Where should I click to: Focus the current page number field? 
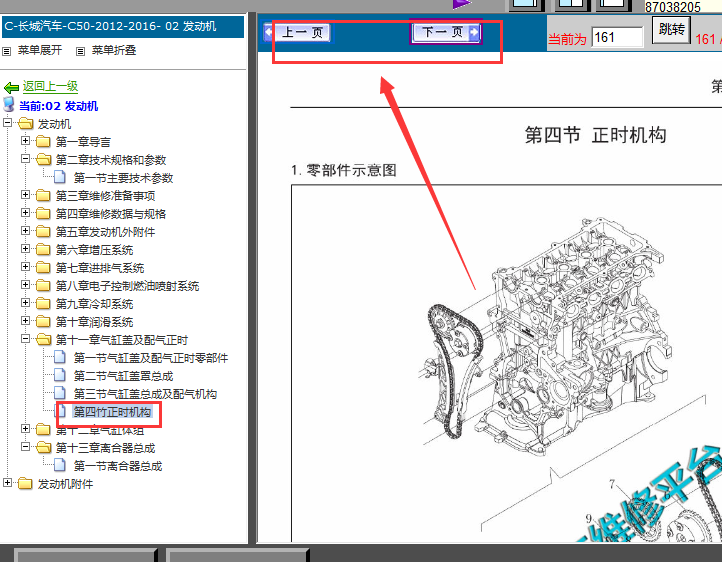coord(618,37)
